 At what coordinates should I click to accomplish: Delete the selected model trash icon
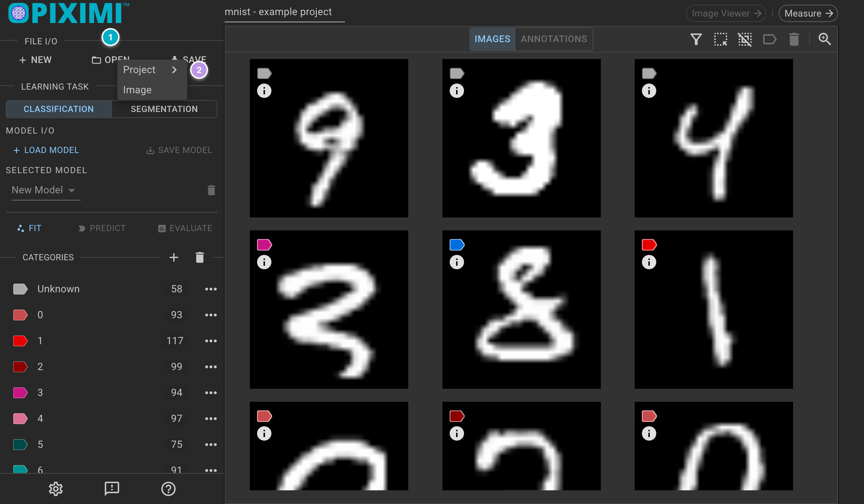coord(211,190)
